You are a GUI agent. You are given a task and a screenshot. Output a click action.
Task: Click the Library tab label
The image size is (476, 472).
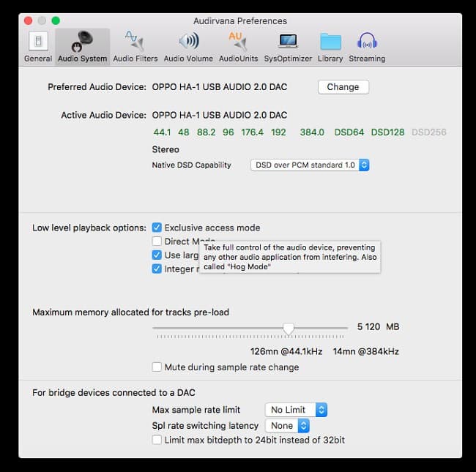point(330,59)
